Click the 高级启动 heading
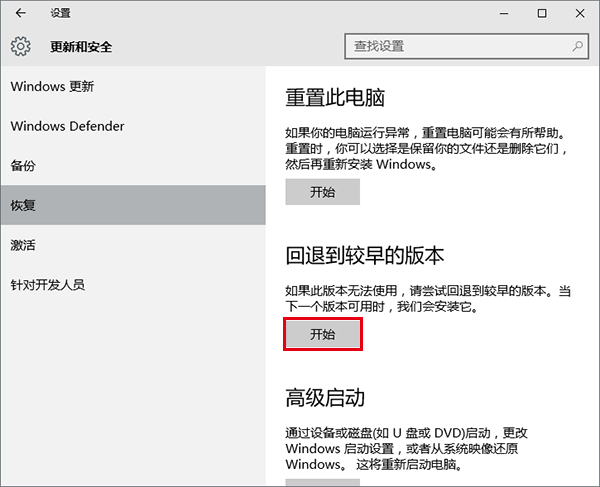 point(325,397)
